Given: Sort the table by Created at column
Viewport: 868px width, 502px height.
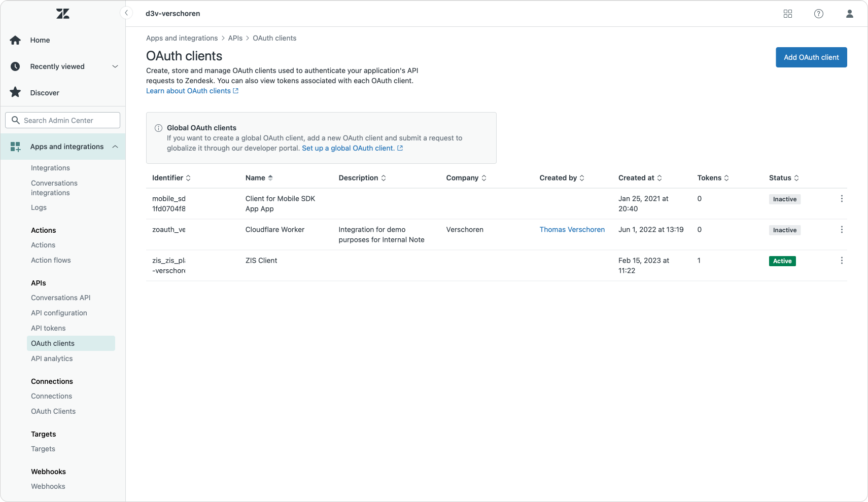Looking at the screenshot, I should click(x=640, y=178).
